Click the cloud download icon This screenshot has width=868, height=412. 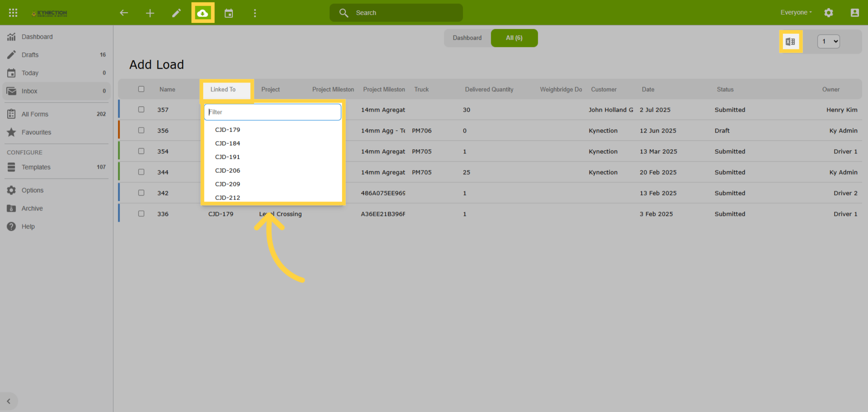(x=203, y=13)
